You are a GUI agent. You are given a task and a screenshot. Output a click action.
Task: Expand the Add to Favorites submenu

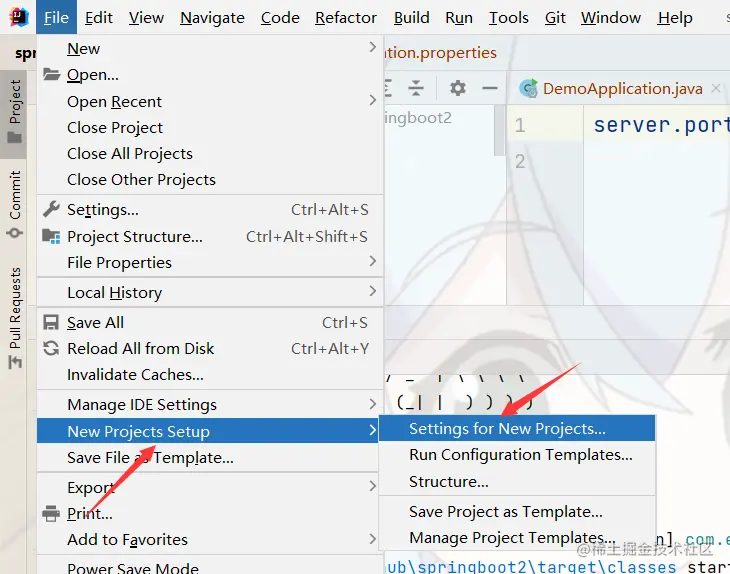pos(372,539)
